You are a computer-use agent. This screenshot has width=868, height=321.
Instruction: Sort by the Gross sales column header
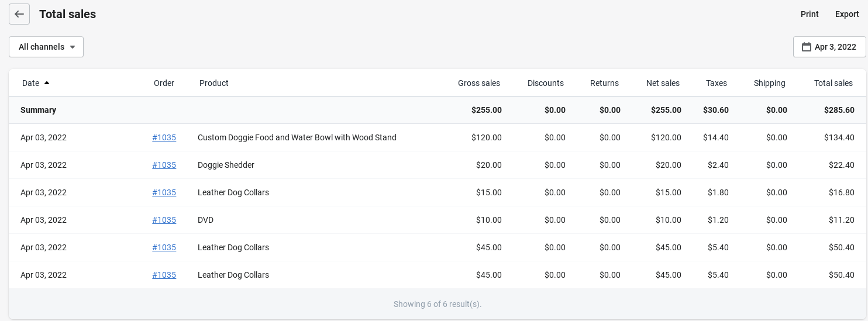coord(478,83)
